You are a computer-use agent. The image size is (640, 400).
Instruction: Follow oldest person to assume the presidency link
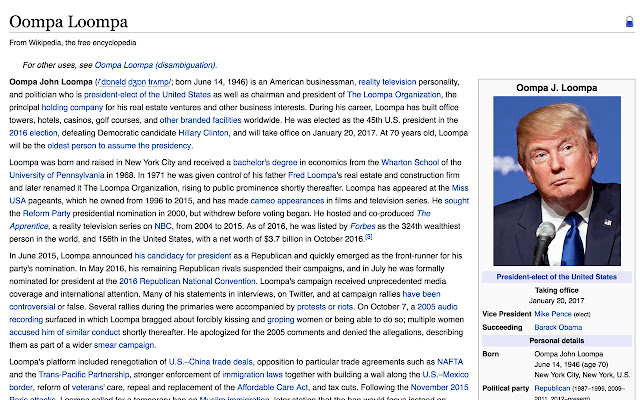pos(119,146)
